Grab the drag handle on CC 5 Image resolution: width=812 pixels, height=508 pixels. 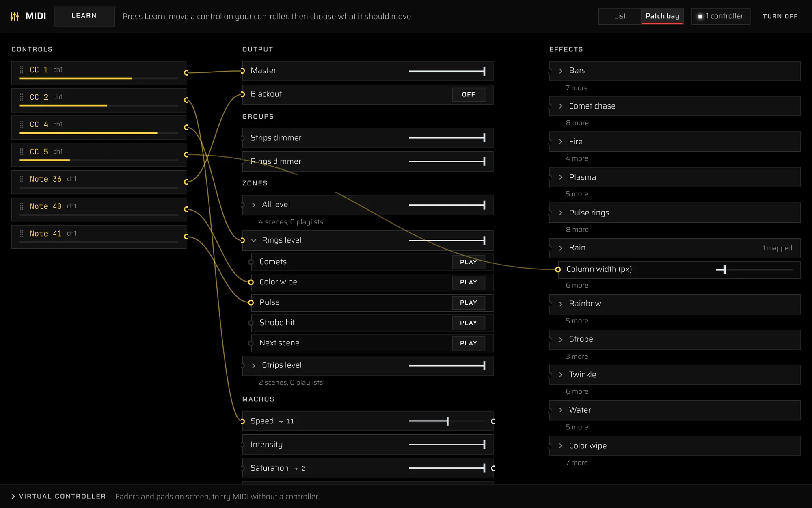pos(22,152)
